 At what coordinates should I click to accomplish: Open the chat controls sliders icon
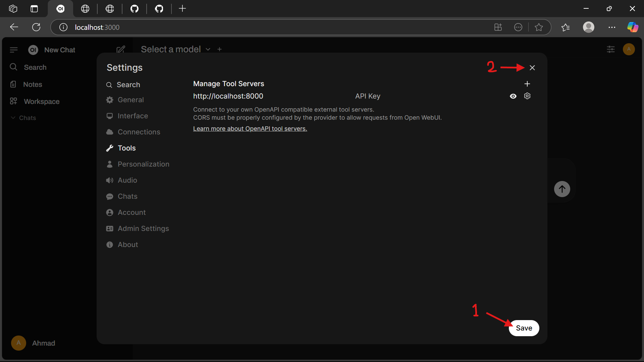pyautogui.click(x=610, y=50)
